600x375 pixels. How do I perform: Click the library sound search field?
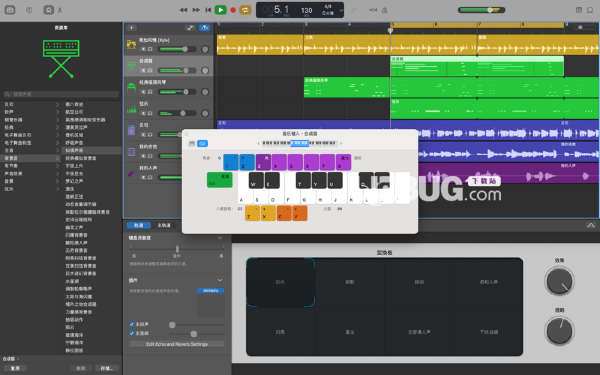pos(61,94)
